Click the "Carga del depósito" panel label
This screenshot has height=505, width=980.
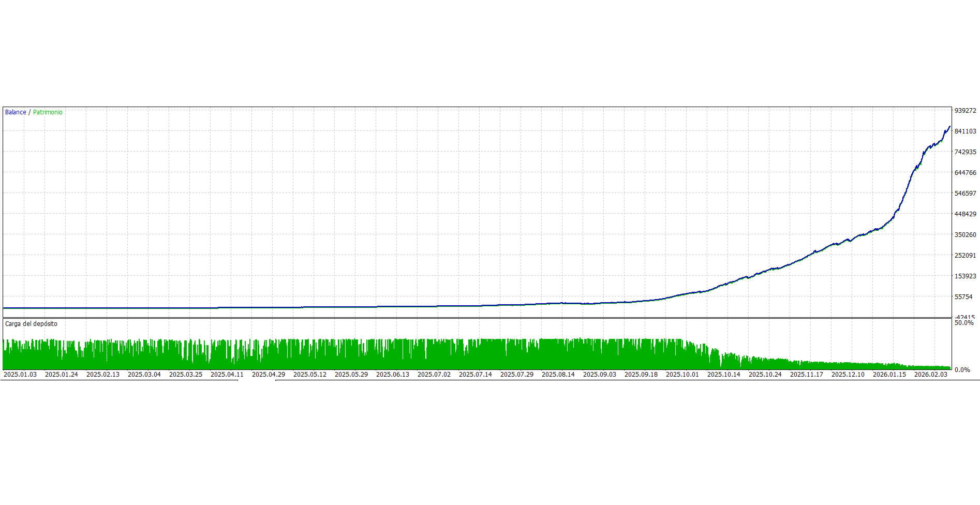click(x=31, y=324)
